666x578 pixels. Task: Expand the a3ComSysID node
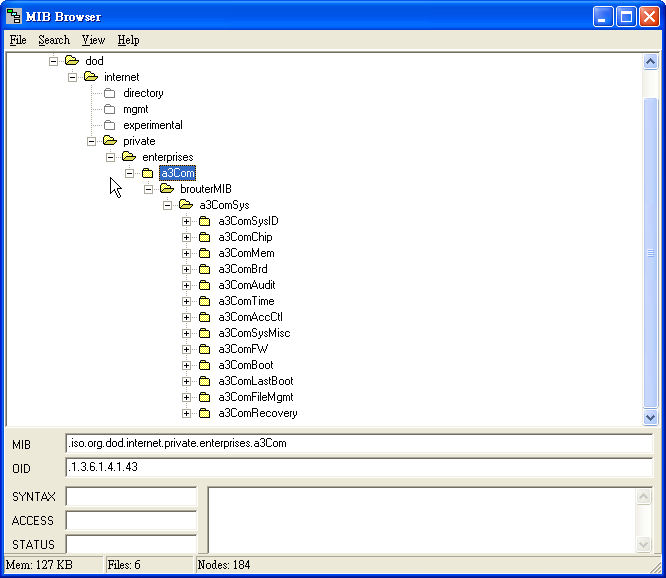tap(186, 221)
